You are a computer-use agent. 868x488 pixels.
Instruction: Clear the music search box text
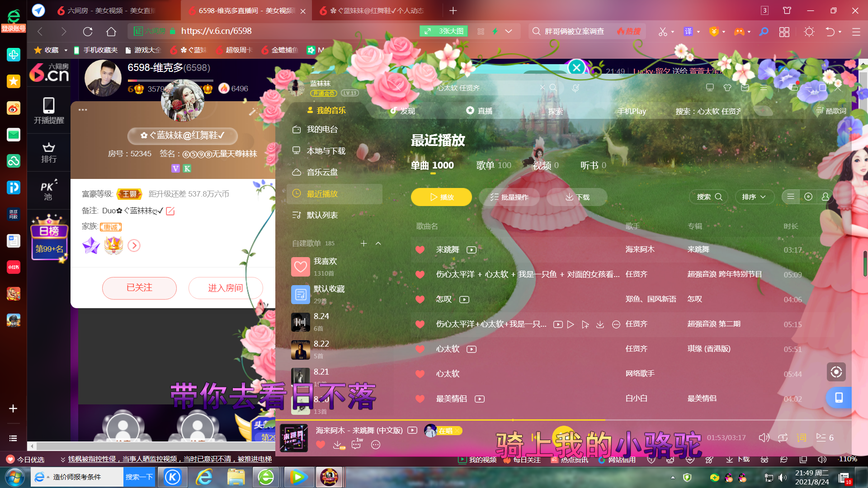(542, 88)
